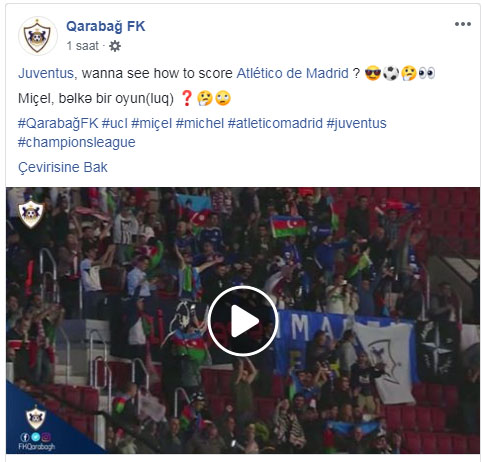Click the Facebook icon in the video overlay

point(25,437)
